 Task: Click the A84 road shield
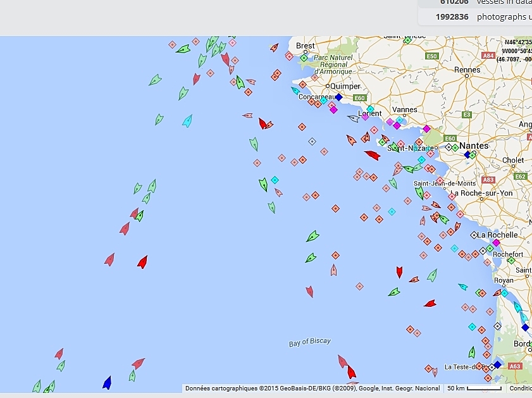[x=488, y=56]
